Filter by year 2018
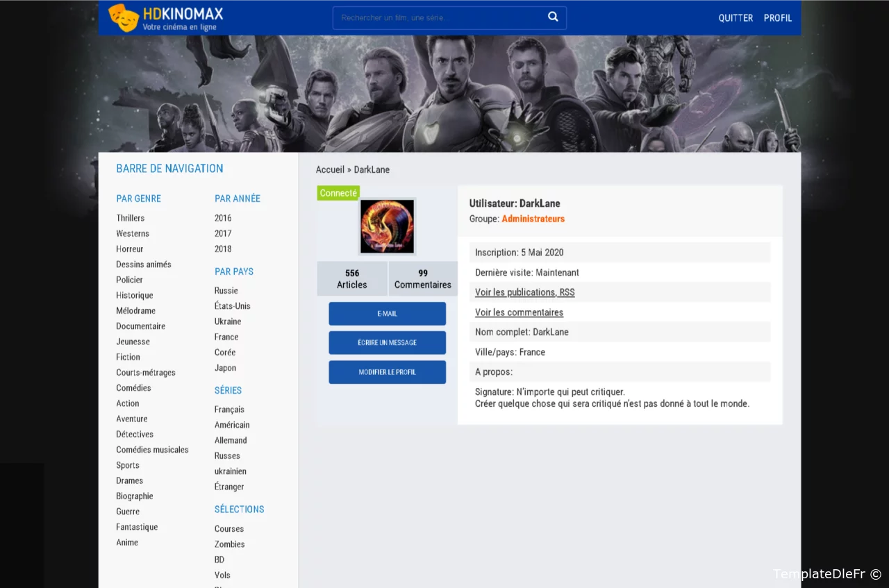 223,249
